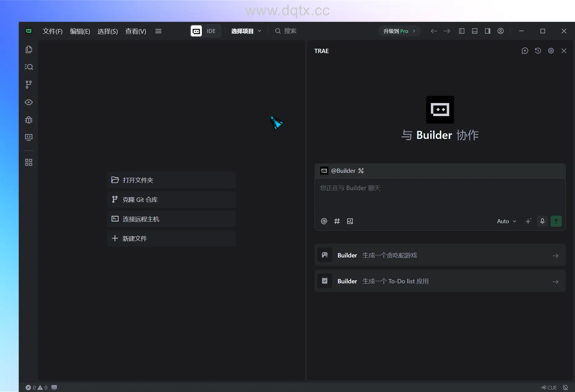Click the @ mention icon in chat
The height and width of the screenshot is (392, 575).
point(324,221)
